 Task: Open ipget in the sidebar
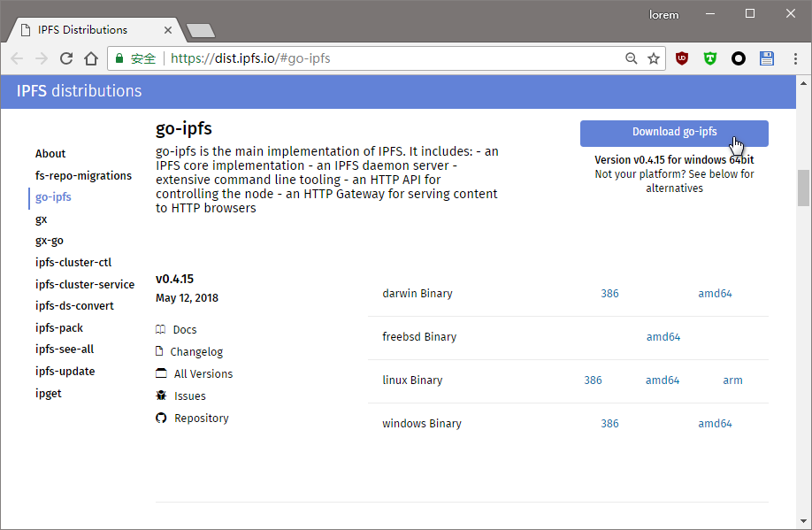click(x=48, y=394)
